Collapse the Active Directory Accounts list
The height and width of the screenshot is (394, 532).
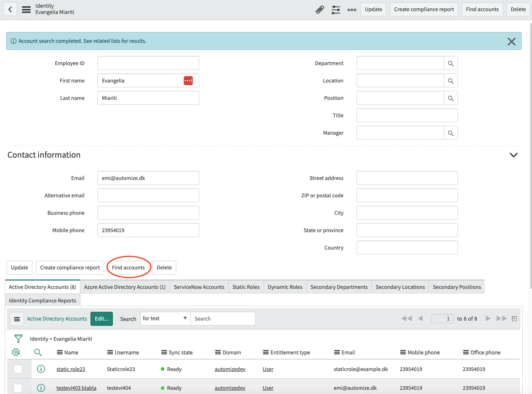(514, 318)
